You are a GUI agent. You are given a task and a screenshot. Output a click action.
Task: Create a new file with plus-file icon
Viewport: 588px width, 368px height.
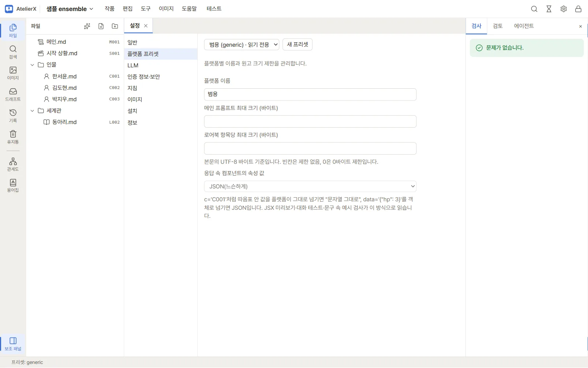[101, 26]
